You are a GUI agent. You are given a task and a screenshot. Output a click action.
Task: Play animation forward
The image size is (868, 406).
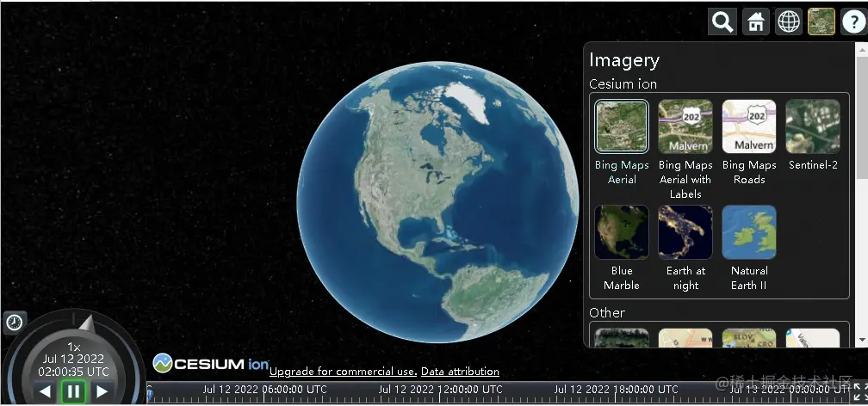coord(102,391)
